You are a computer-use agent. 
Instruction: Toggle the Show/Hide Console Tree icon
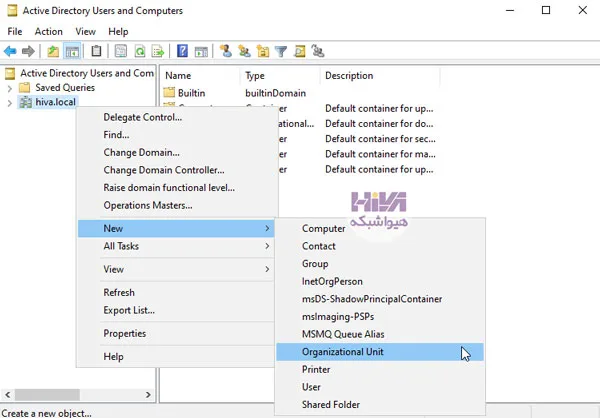pos(72,51)
